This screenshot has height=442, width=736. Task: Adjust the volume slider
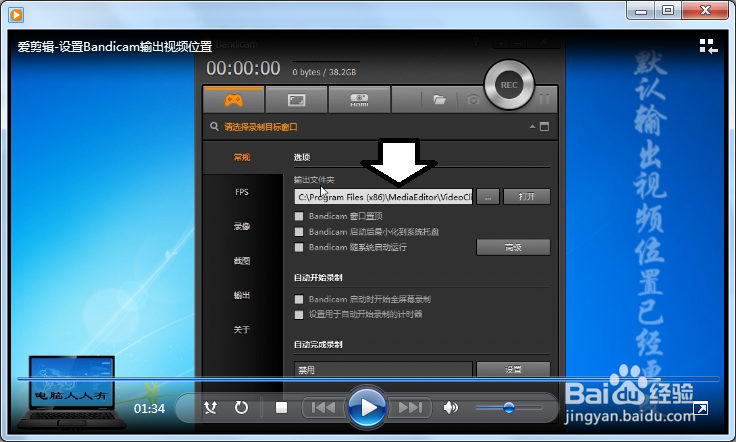pos(509,408)
